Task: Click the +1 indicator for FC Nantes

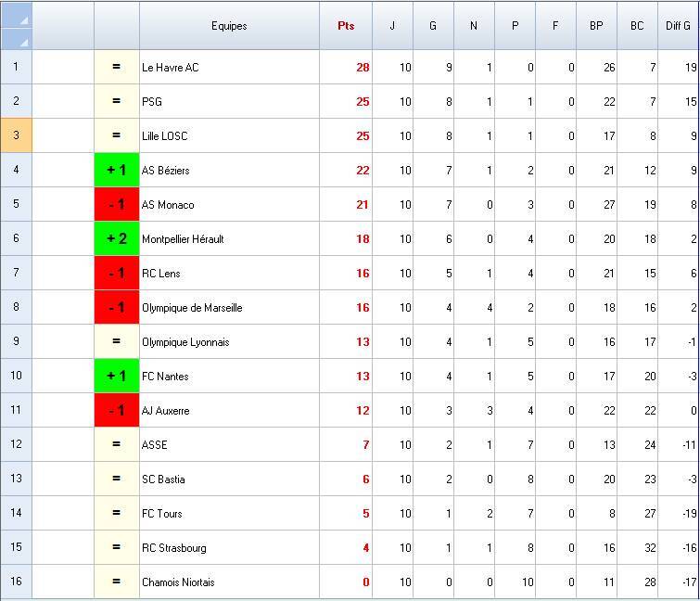Action: point(117,377)
